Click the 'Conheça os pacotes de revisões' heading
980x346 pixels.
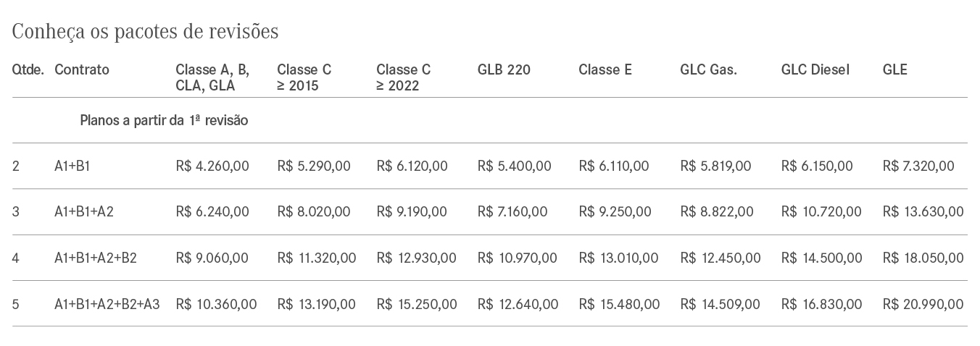point(145,33)
